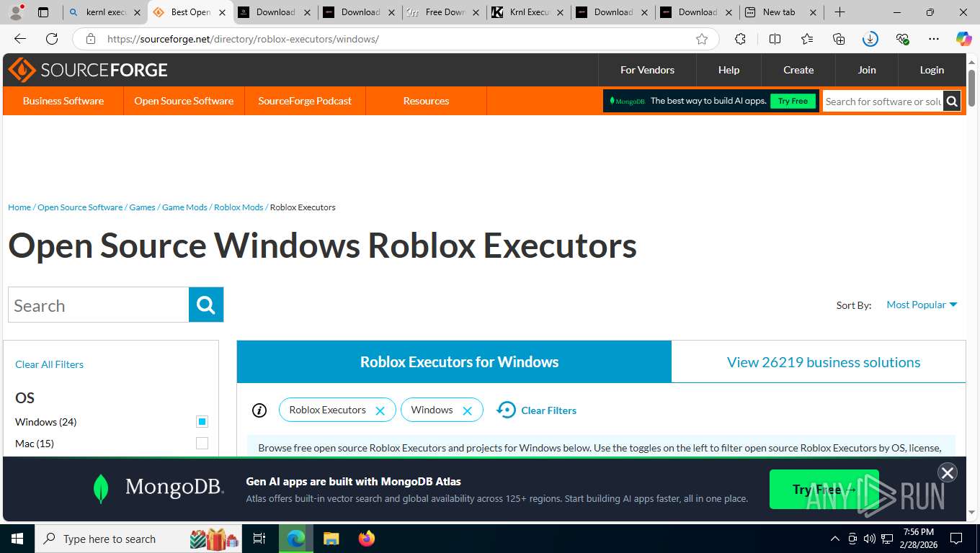Open the SourceForge Podcast menu item

305,101
